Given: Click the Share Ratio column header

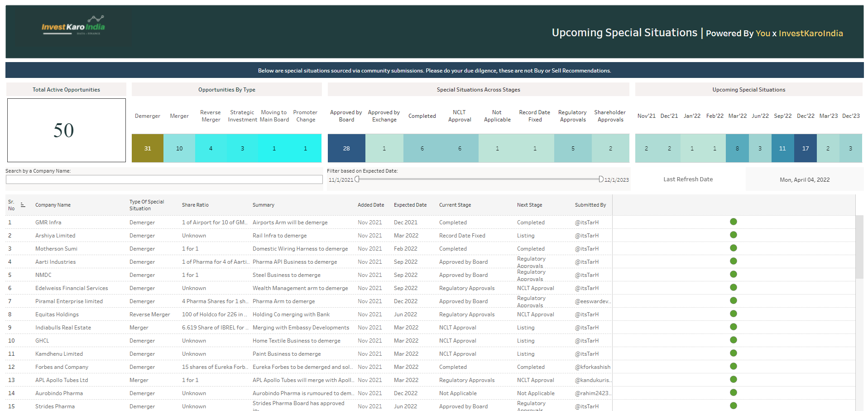Looking at the screenshot, I should tap(195, 205).
